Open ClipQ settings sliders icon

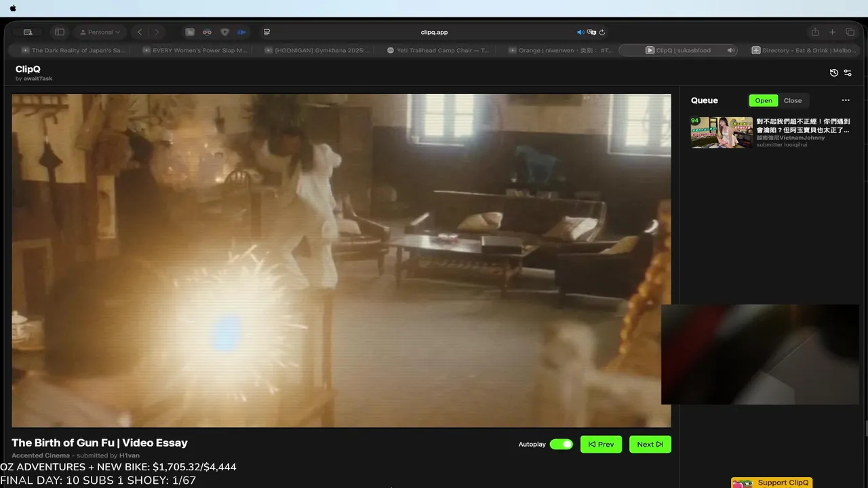coord(848,73)
